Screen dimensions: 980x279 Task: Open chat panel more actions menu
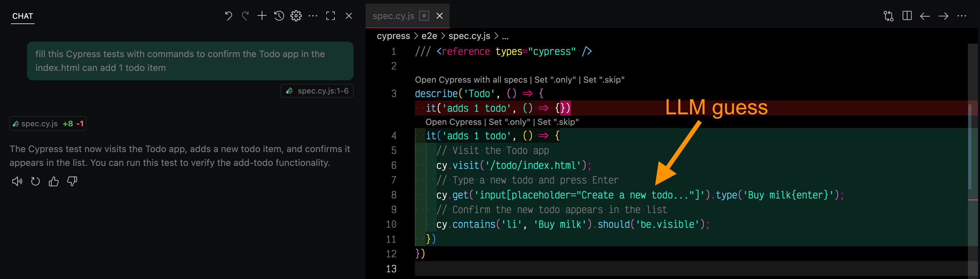(313, 16)
